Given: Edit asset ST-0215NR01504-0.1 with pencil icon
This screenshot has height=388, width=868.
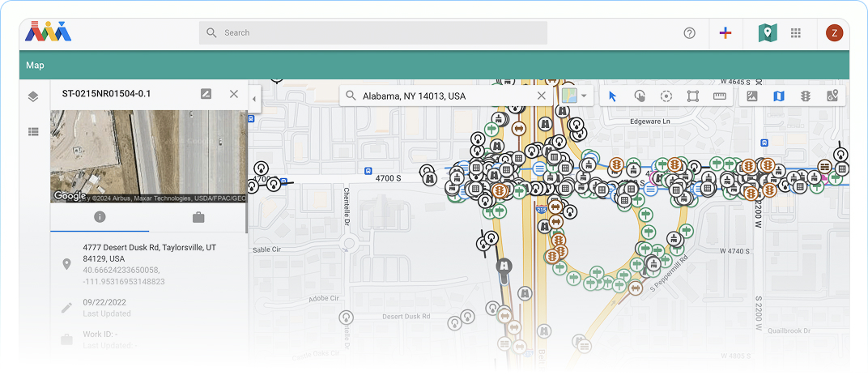Looking at the screenshot, I should [x=206, y=94].
